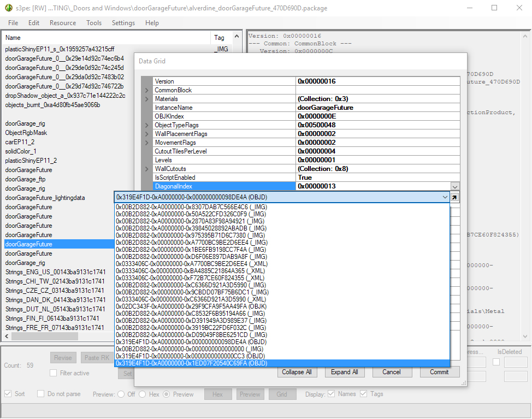Choose the 0x8307DAB7C566E4C6 (_IMG) dropdown entry
Screen dimensions: 532x419
point(282,207)
